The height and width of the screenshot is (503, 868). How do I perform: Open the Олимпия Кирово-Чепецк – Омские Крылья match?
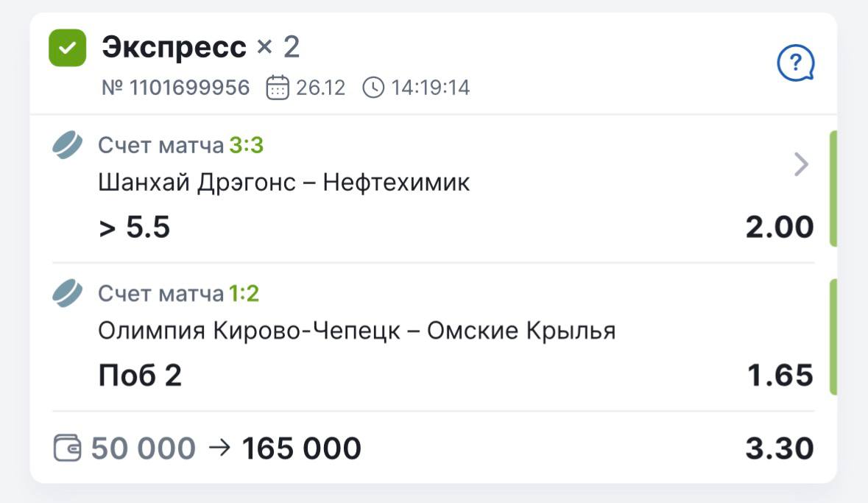click(x=356, y=331)
